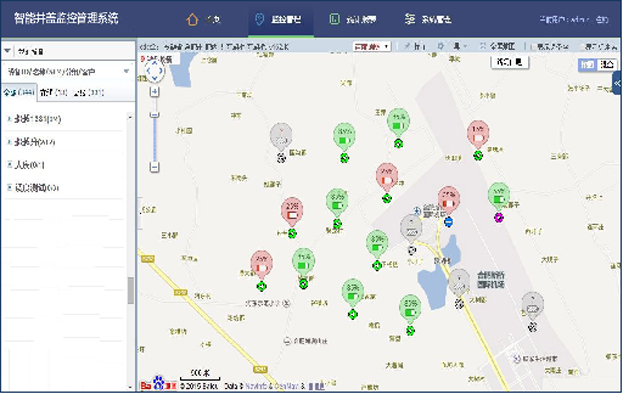Select the leftmost tab above the device list
This screenshot has width=623, height=394.
point(19,93)
